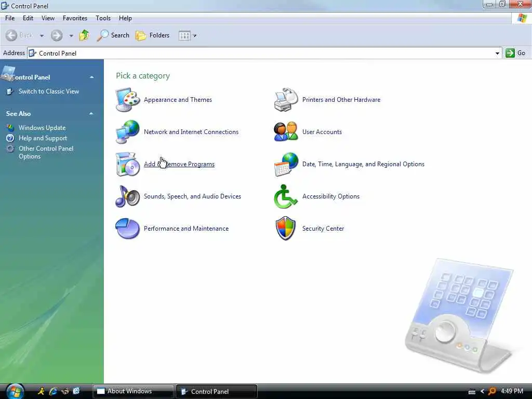The image size is (532, 399).
Task: Open Forward button history dropdown arrow
Action: point(71,36)
